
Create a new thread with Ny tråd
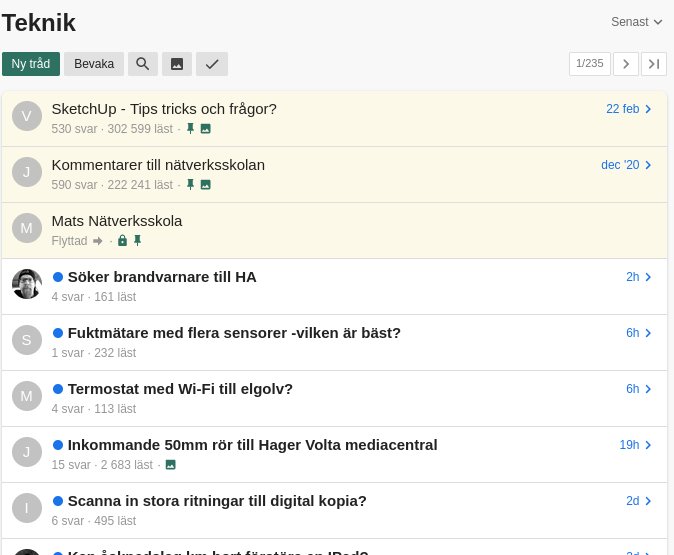(31, 64)
